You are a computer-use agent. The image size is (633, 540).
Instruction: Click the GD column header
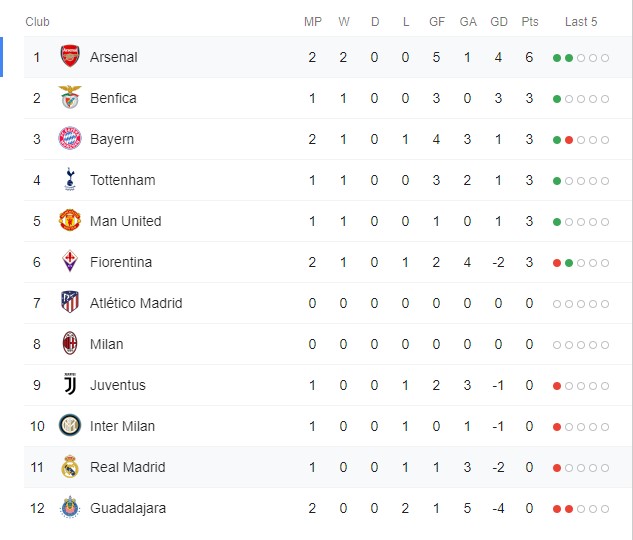499,22
